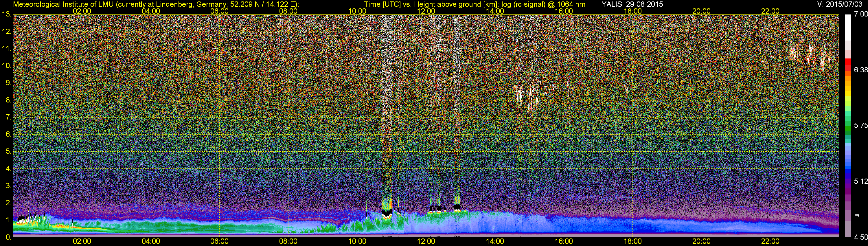Click the 6 km height axis label

coord(8,135)
